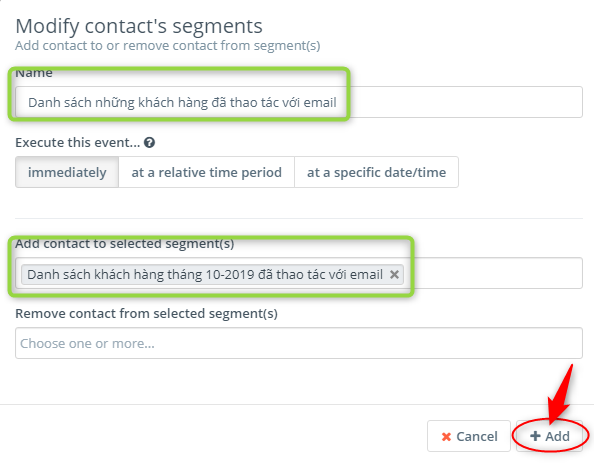594x463 pixels.
Task: Click the Add button
Action: 549,436
